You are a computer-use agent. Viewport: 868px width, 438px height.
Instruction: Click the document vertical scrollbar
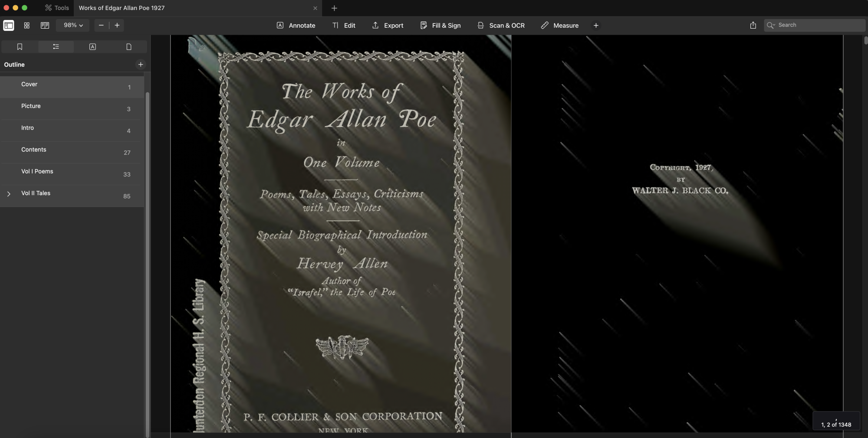[866, 40]
